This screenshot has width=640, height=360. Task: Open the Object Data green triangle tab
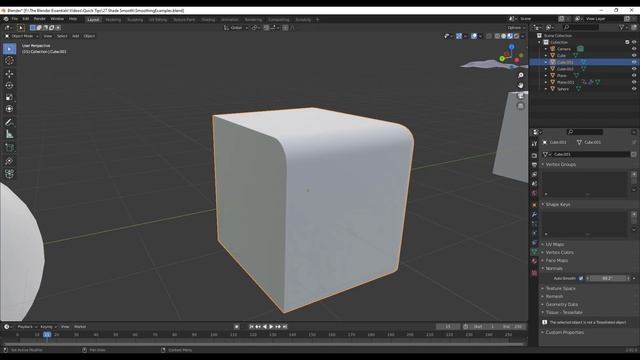click(x=534, y=252)
